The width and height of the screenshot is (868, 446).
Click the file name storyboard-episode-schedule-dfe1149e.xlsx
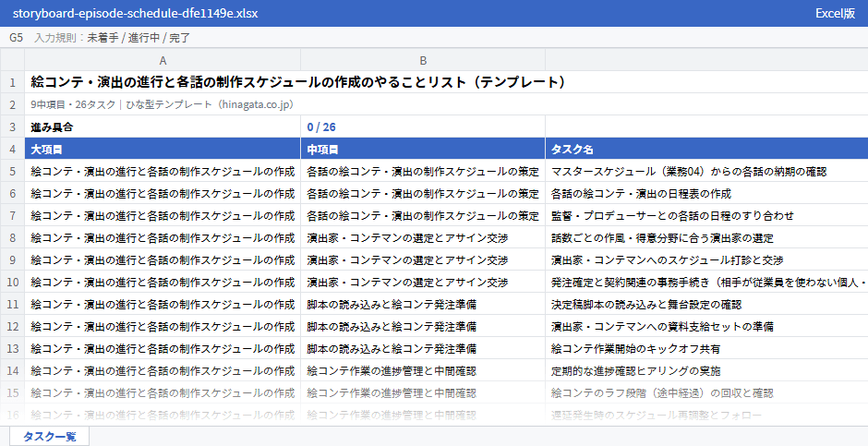135,13
